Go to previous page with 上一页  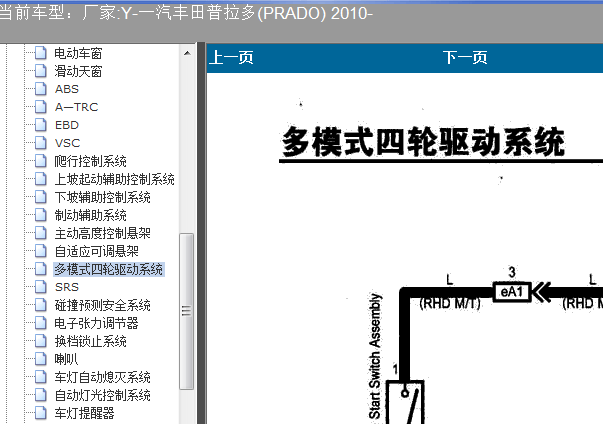(x=231, y=58)
